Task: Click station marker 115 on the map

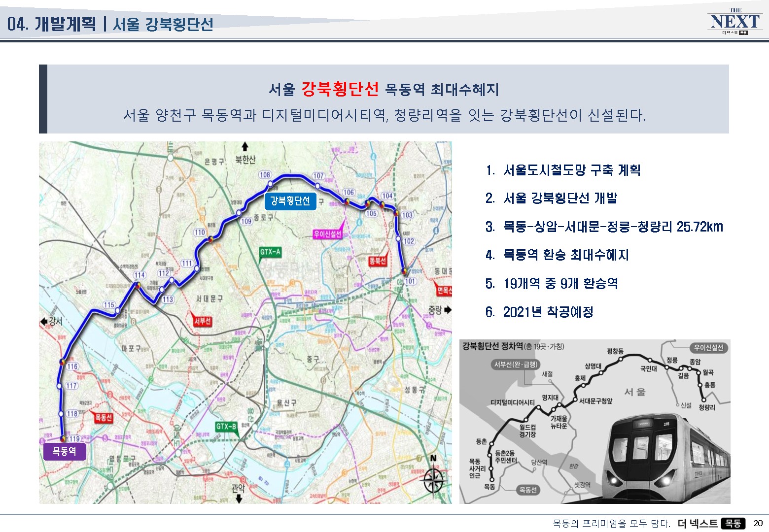Action: [109, 305]
